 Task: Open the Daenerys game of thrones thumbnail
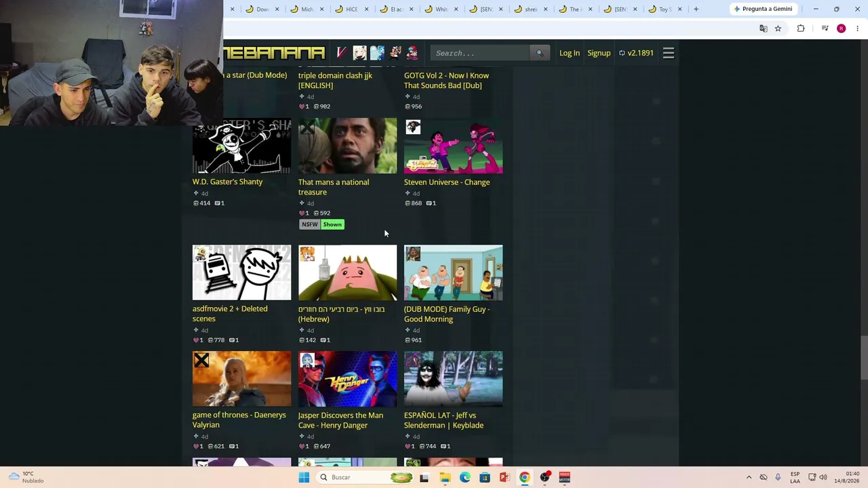[x=241, y=379]
